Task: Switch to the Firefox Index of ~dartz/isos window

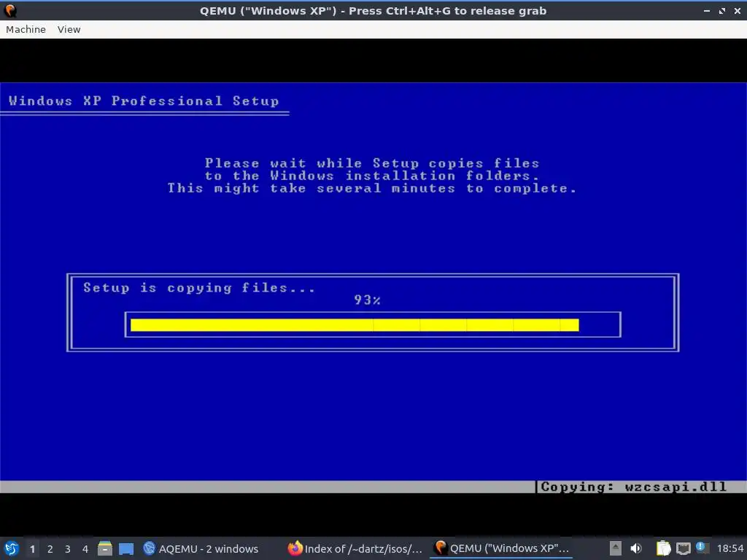Action: 355,549
